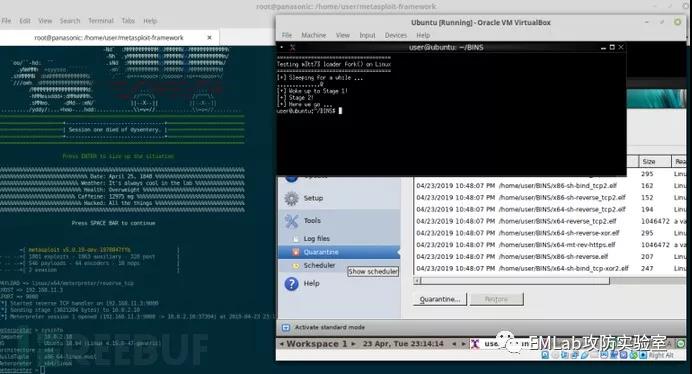The height and width of the screenshot is (374, 692).
Task: Click xterm title bar user@ubuntu: ~/BINS
Action: click(x=446, y=47)
